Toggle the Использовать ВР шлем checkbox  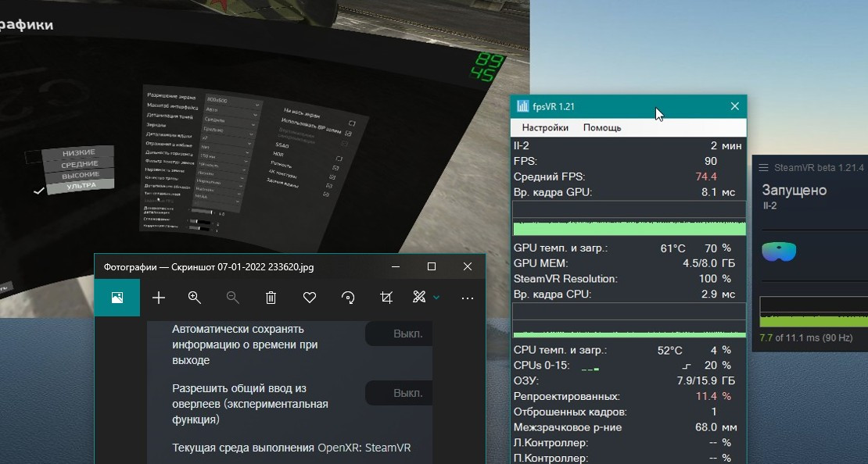[x=348, y=134]
